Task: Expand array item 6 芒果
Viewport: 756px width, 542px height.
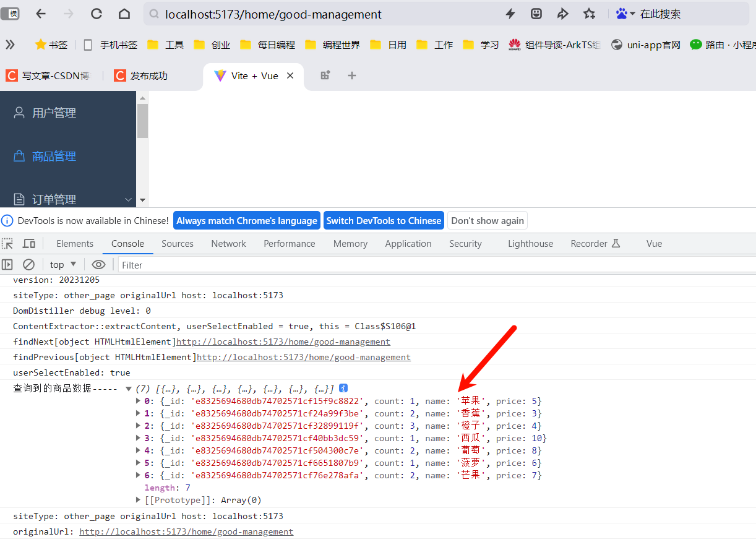Action: (x=138, y=475)
